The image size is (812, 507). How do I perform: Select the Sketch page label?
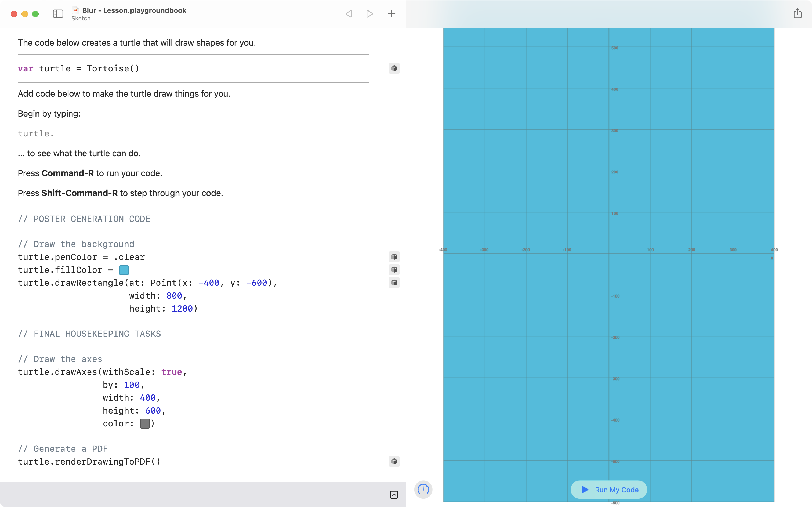click(x=81, y=19)
